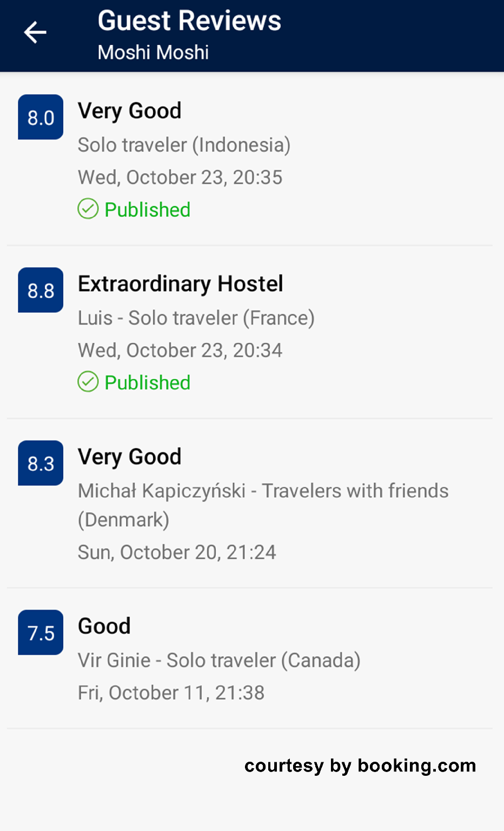This screenshot has height=831, width=504.
Task: Click Published label under Luis's review
Action: tap(147, 383)
